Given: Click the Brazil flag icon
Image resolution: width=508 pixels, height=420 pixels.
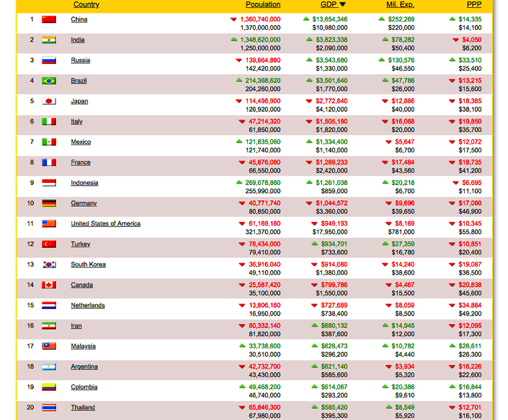Looking at the screenshot, I should click(x=49, y=81).
